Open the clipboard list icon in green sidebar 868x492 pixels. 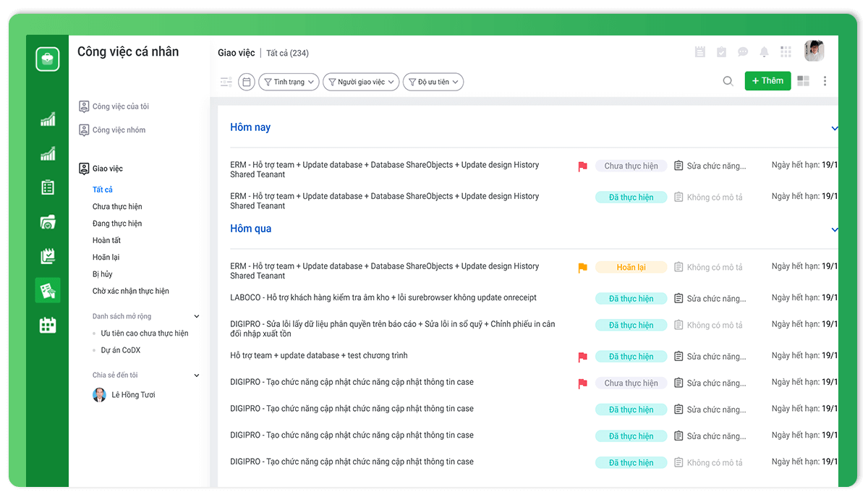pyautogui.click(x=48, y=187)
